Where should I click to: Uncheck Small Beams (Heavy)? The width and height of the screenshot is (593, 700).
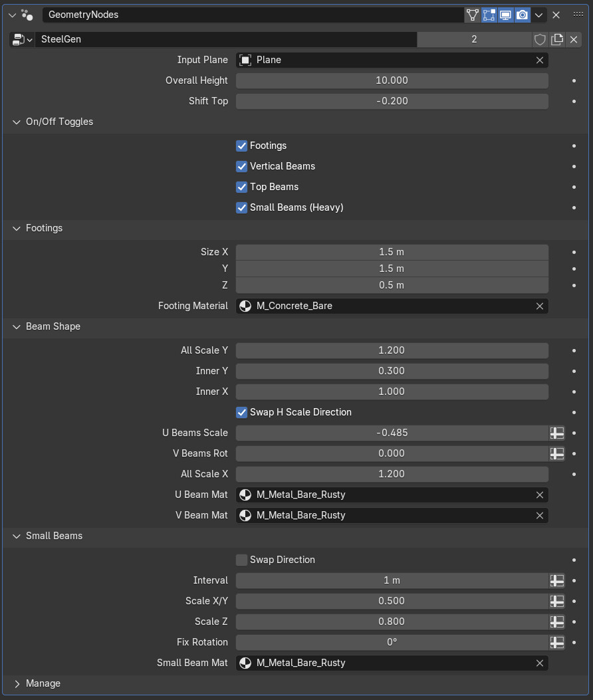(x=242, y=207)
